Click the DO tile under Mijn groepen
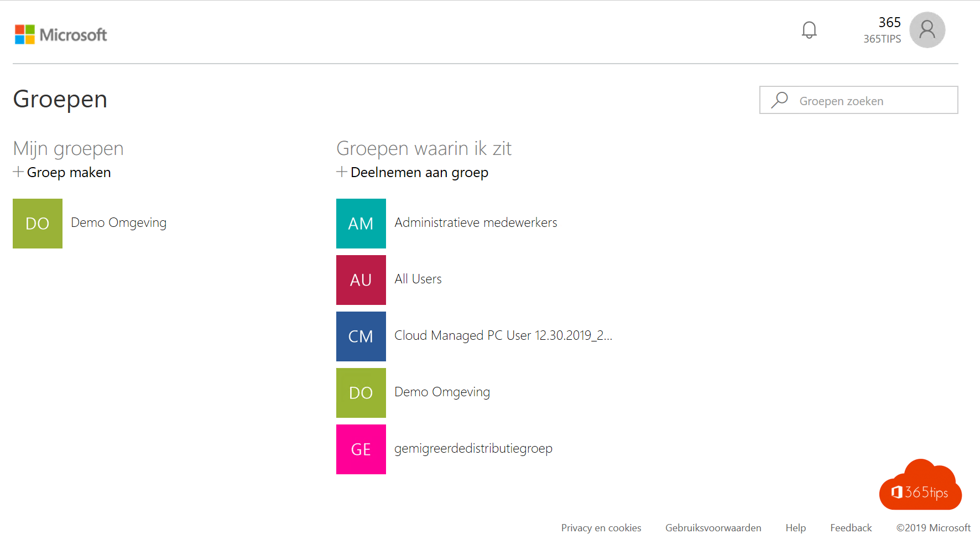The width and height of the screenshot is (980, 544). (x=38, y=224)
